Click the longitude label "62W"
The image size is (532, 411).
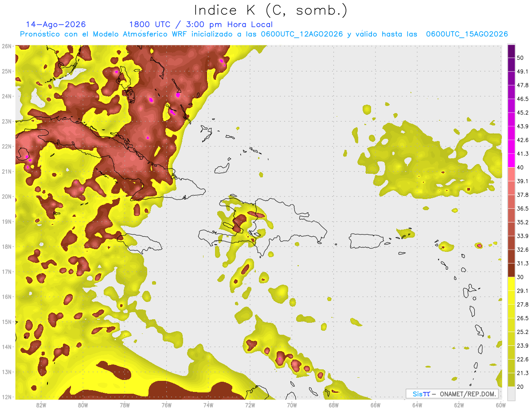pos(459,405)
